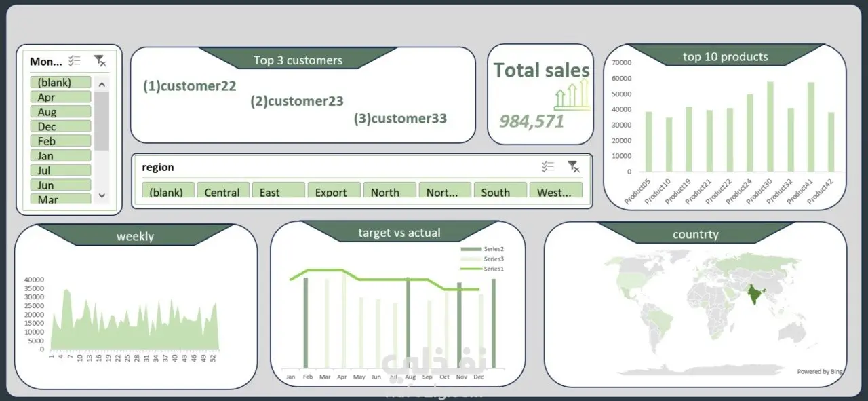868x401 pixels.
Task: Click the Series3 legend marker
Action: pos(470,259)
